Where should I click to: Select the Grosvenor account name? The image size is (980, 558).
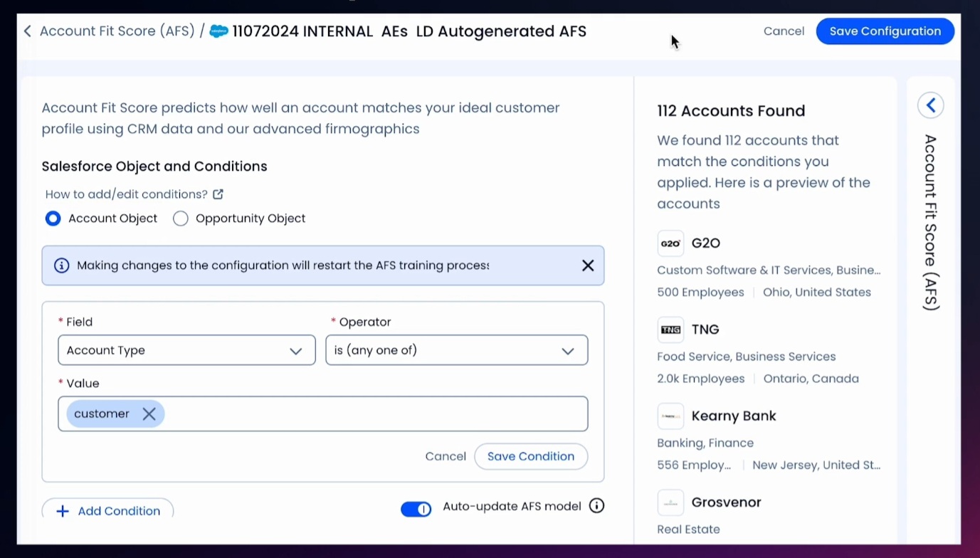(727, 502)
